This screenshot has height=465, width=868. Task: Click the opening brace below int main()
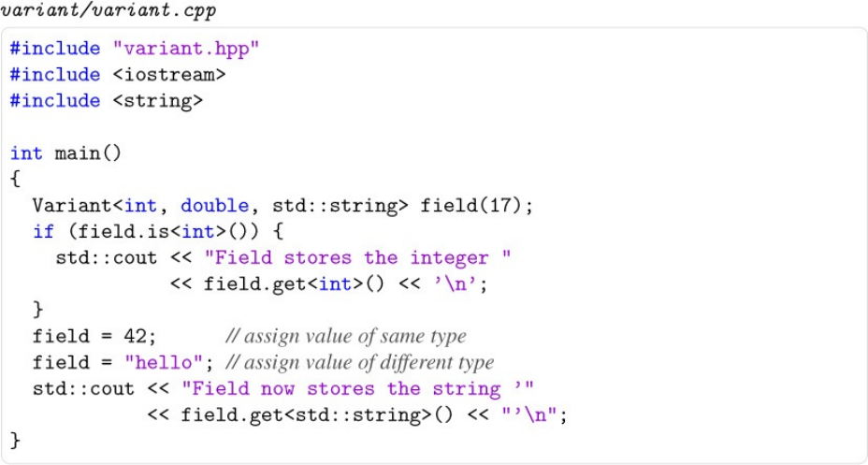[x=16, y=180]
